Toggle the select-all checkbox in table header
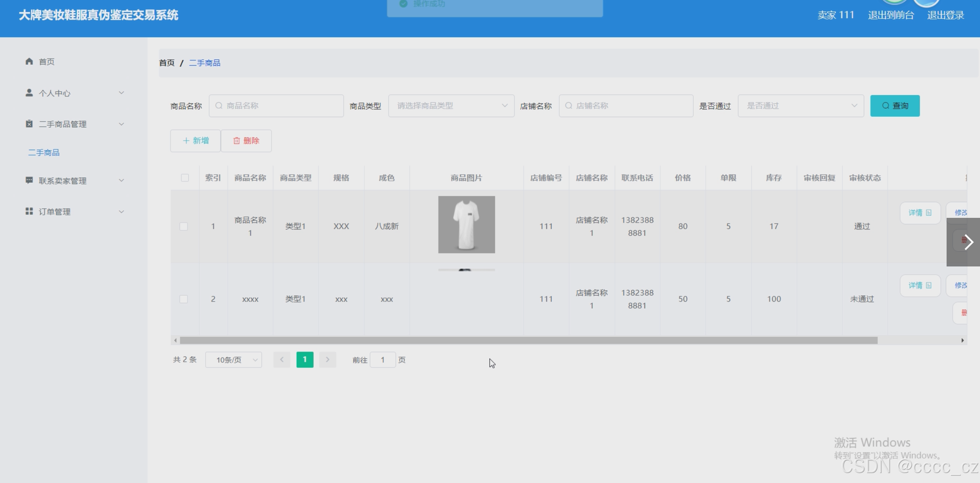This screenshot has width=980, height=483. 185,178
